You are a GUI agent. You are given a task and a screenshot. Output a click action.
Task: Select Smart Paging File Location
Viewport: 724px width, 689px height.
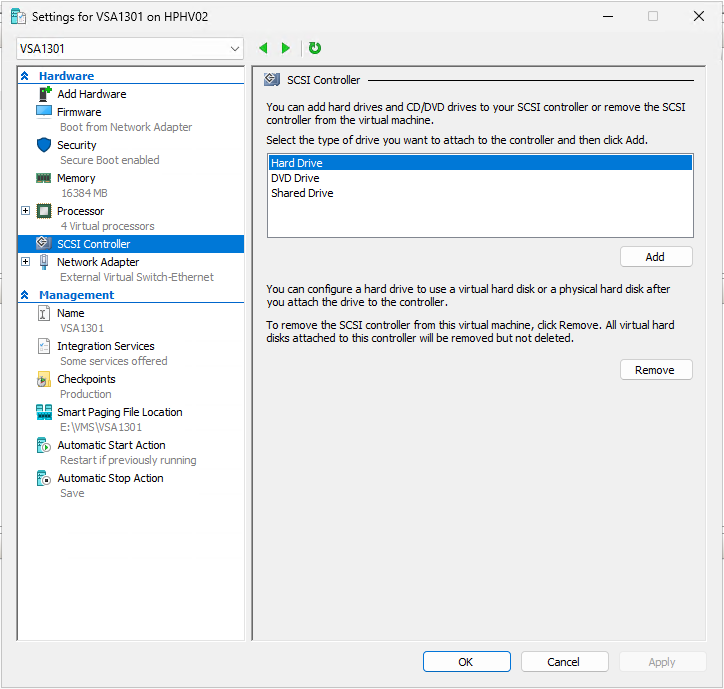click(119, 412)
